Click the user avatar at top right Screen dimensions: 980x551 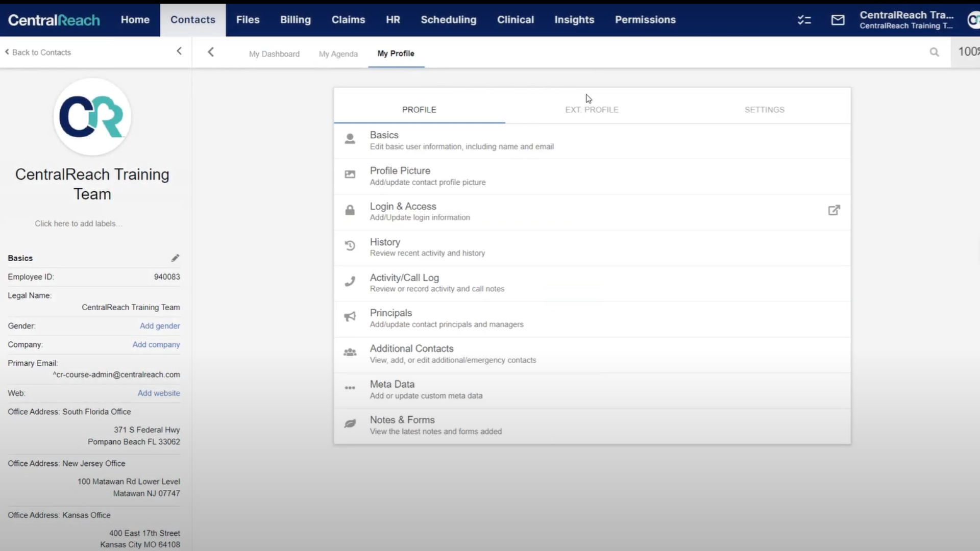coord(973,20)
